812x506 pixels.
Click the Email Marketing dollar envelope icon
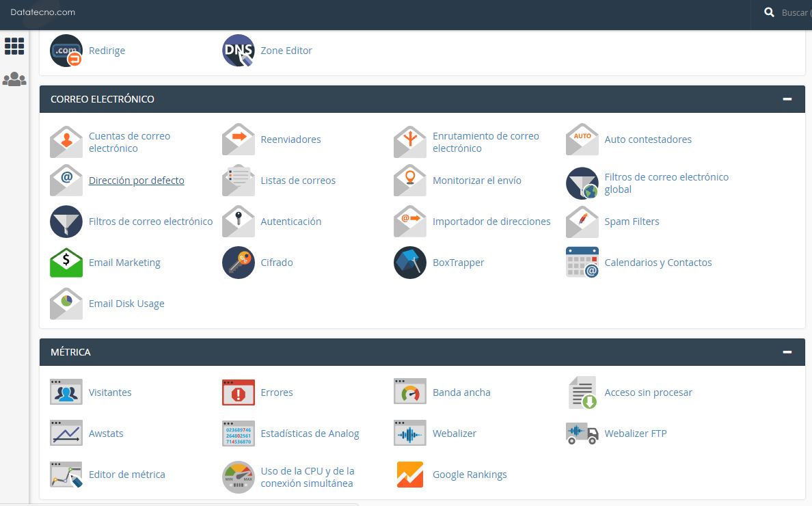[x=66, y=263]
